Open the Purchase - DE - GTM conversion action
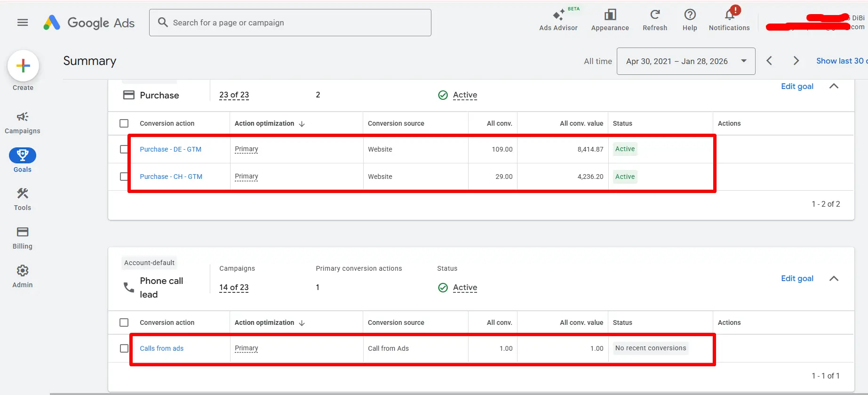This screenshot has height=395, width=868. click(x=170, y=149)
